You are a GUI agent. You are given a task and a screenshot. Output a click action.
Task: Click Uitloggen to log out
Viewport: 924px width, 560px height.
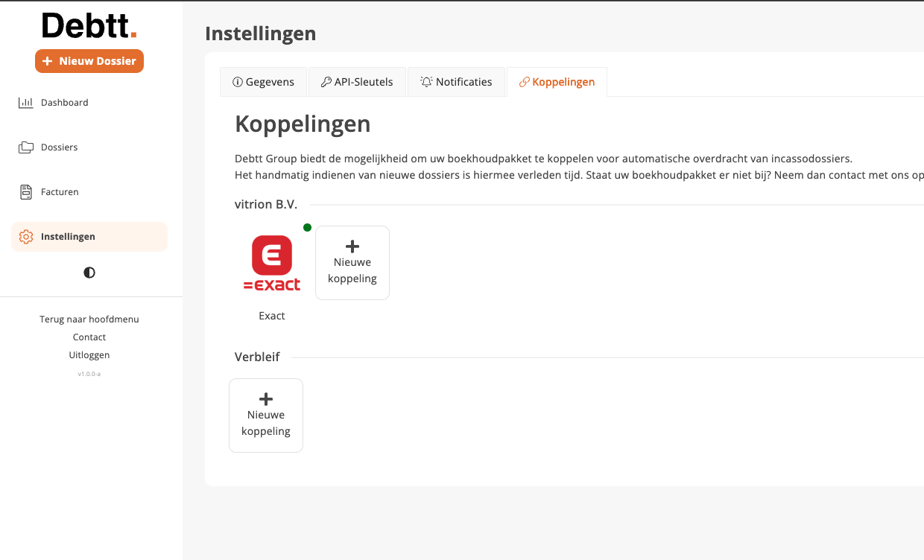(x=89, y=355)
